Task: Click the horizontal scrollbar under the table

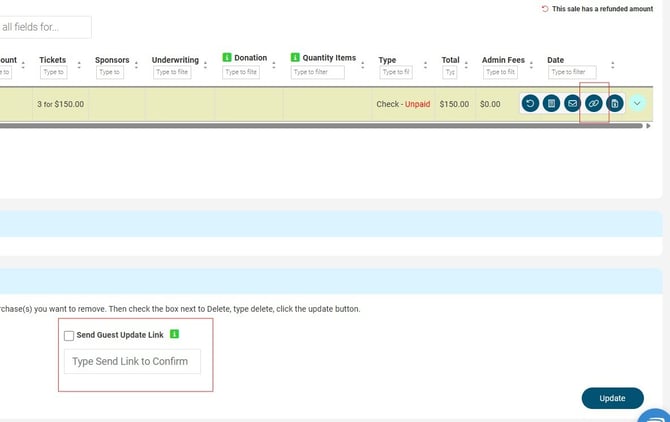Action: click(300, 127)
